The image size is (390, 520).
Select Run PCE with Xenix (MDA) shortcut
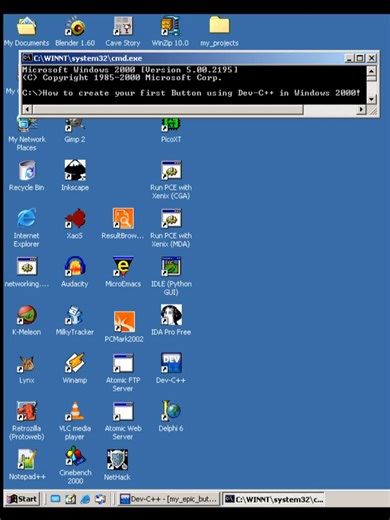tap(171, 228)
